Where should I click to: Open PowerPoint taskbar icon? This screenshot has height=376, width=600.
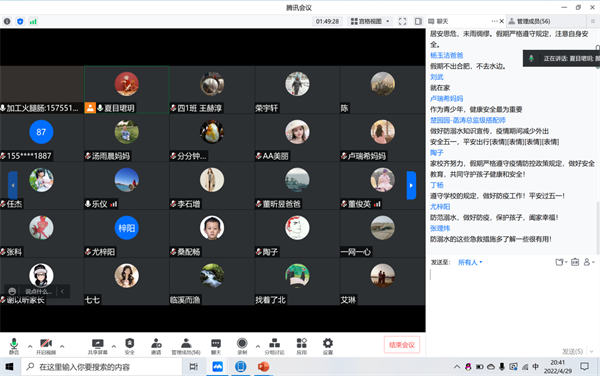pyautogui.click(x=263, y=367)
